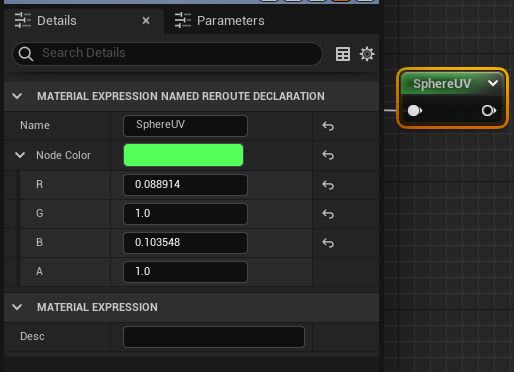The image size is (514, 372).
Task: Reset G channel to default
Action: pyautogui.click(x=328, y=214)
